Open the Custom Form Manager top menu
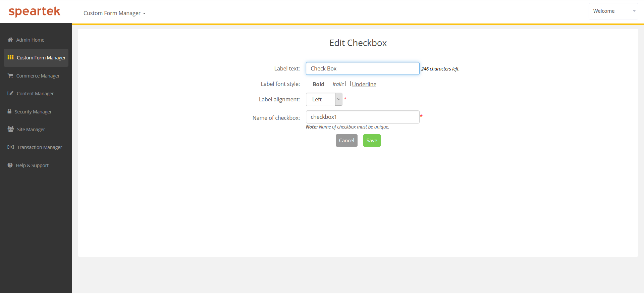 pyautogui.click(x=114, y=13)
